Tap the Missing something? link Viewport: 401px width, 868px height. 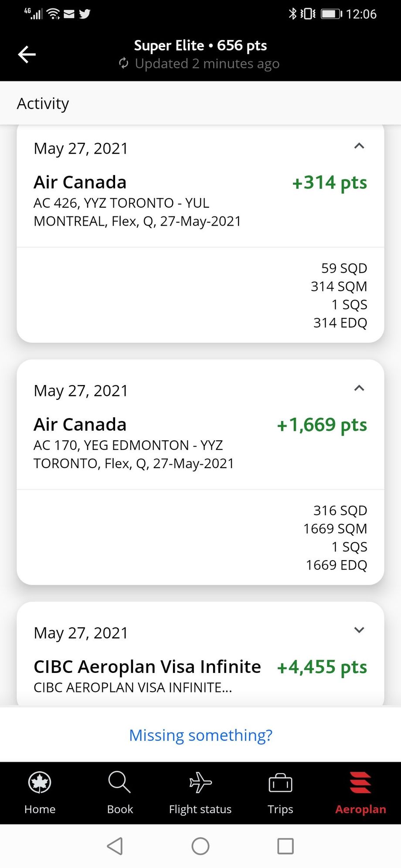pos(200,735)
